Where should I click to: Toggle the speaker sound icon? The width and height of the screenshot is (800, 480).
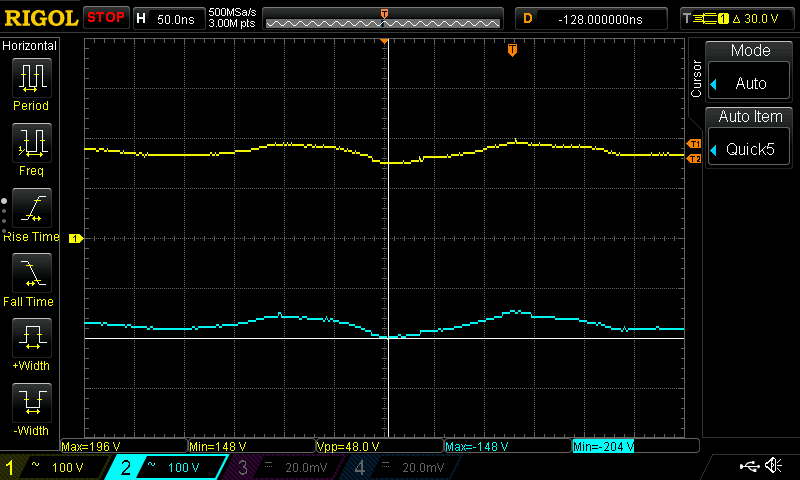point(773,466)
